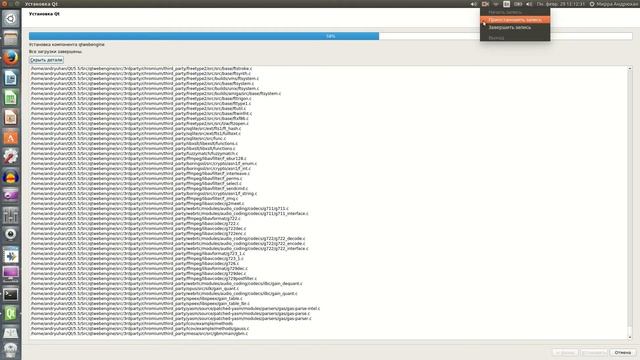Select last log line ending gbm.c
Viewport: 640px width, 360px height.
tap(139, 333)
